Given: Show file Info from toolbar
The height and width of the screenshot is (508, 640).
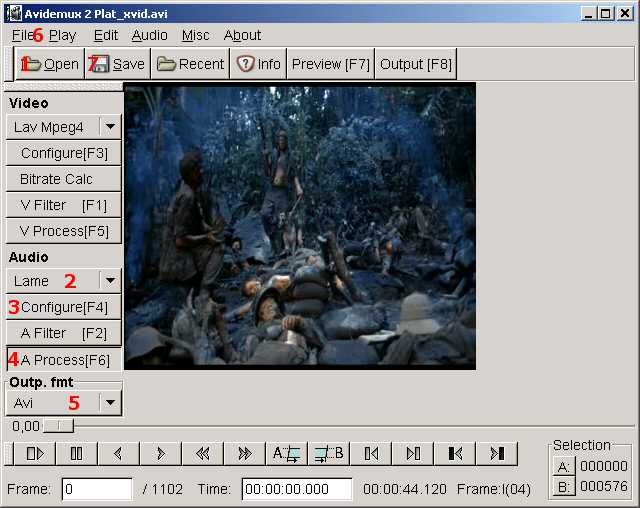Looking at the screenshot, I should point(258,64).
